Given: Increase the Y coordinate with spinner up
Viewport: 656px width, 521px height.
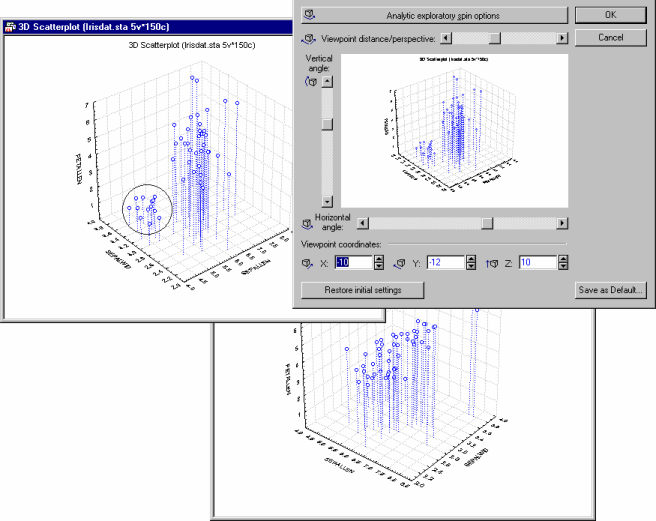Looking at the screenshot, I should click(471, 259).
